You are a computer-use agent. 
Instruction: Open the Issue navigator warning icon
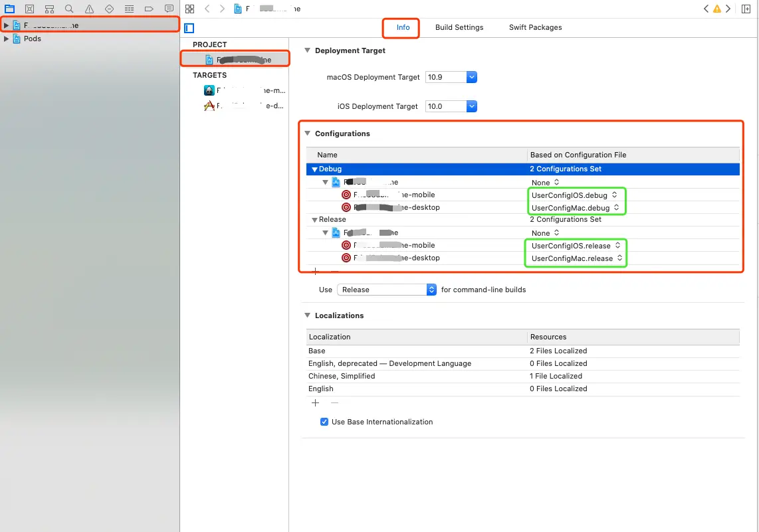tap(89, 9)
